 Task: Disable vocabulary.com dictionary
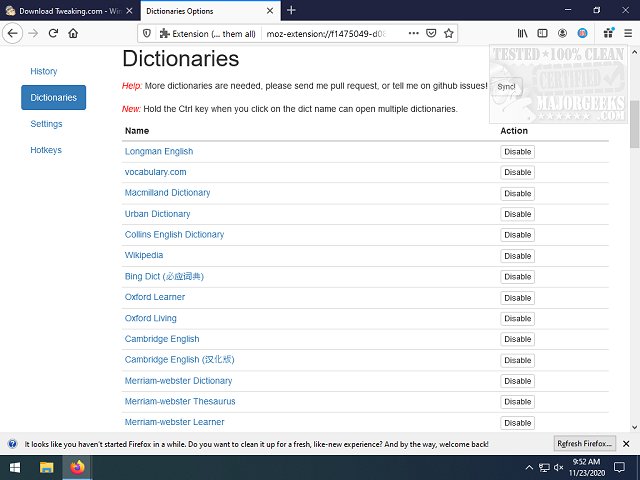click(x=518, y=172)
